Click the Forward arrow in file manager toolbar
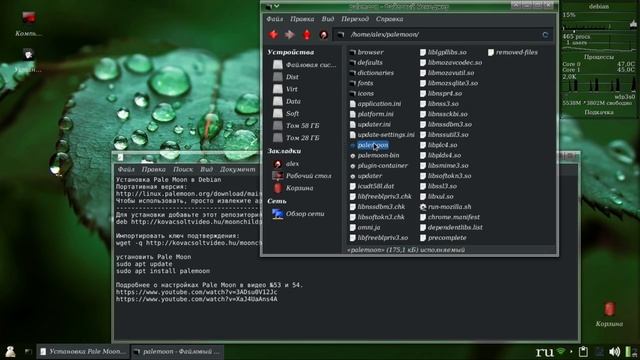 pyautogui.click(x=290, y=35)
